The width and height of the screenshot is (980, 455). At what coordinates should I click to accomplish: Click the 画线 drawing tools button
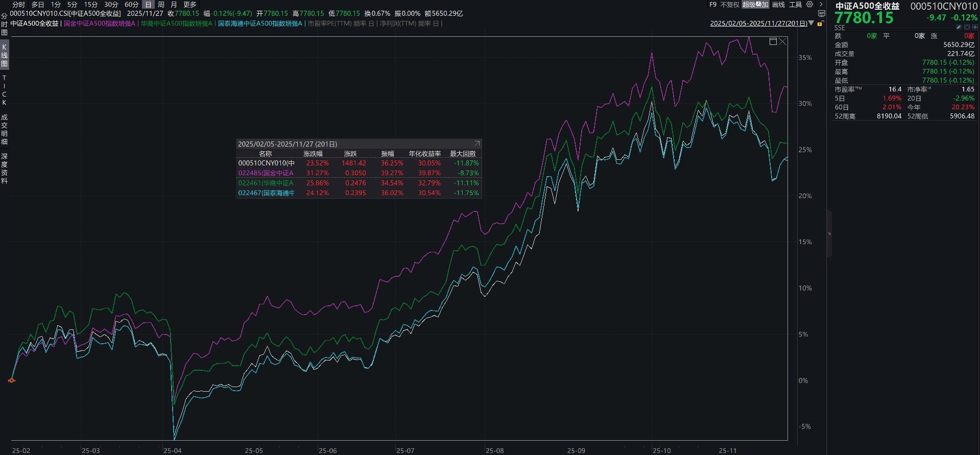(778, 5)
